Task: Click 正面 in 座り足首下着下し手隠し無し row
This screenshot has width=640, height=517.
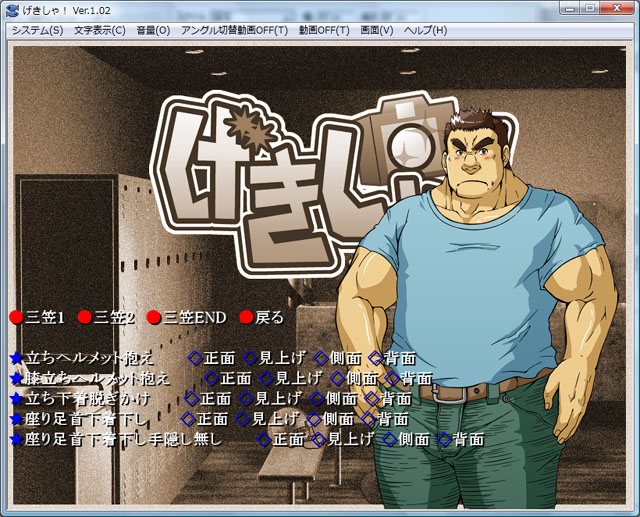Action: [280, 439]
